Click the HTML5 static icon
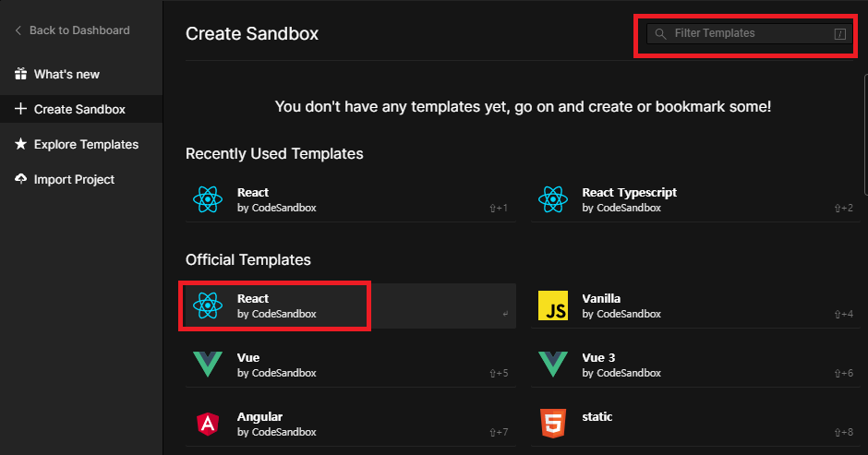Image resolution: width=868 pixels, height=455 pixels. [553, 424]
